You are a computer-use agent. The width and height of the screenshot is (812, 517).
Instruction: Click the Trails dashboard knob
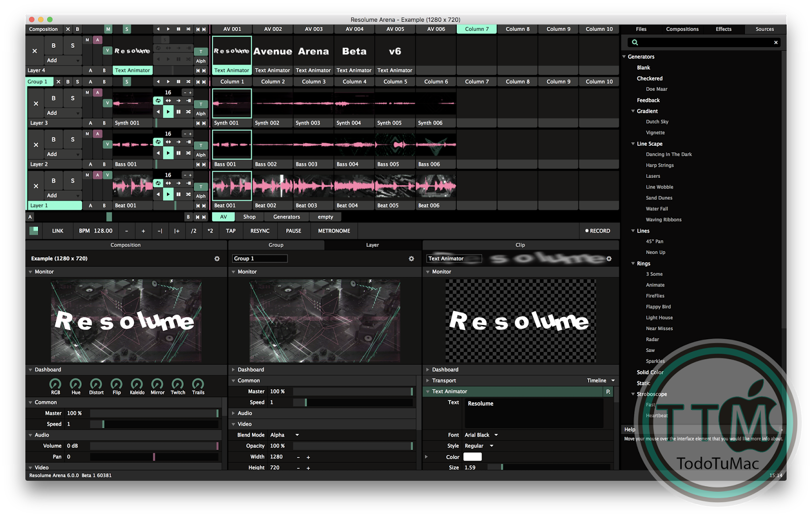pos(198,384)
